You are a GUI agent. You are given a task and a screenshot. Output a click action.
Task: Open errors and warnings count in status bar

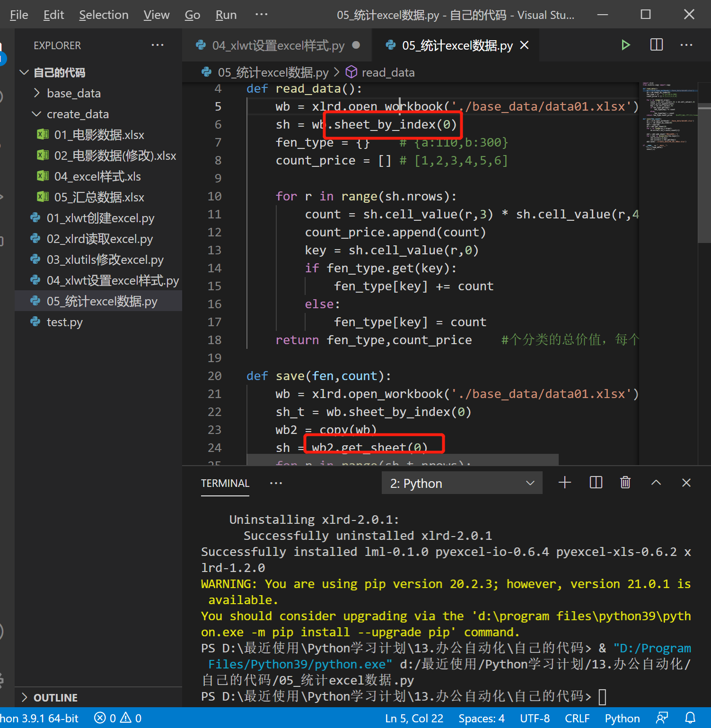click(x=118, y=718)
